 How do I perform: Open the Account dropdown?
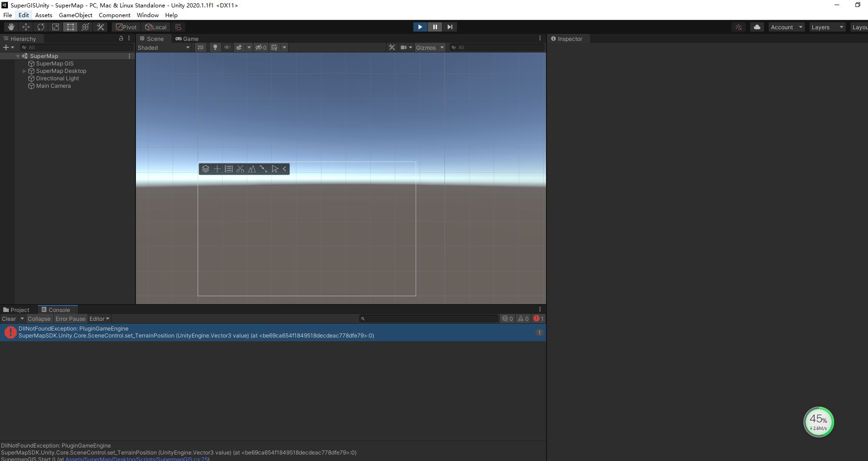click(x=786, y=27)
